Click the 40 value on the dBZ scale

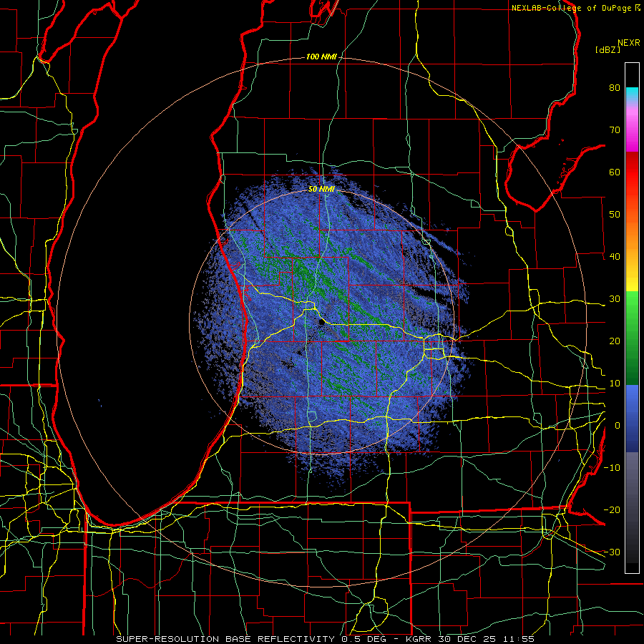click(615, 257)
